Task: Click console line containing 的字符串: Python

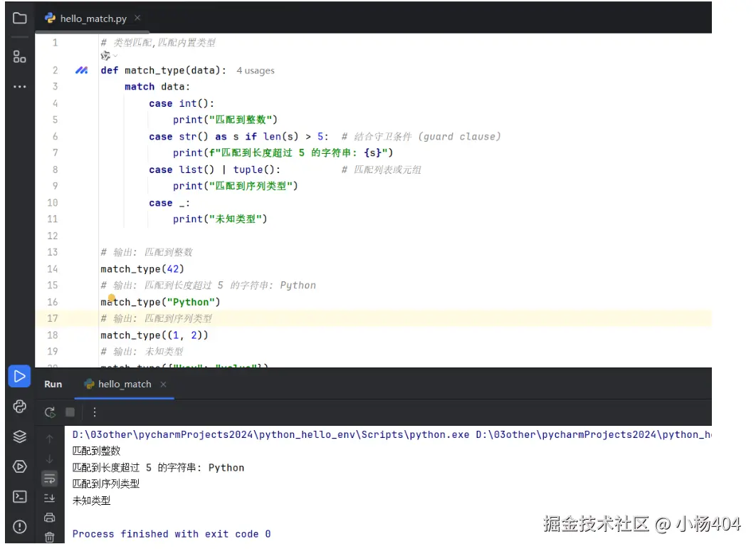Action: pos(158,468)
